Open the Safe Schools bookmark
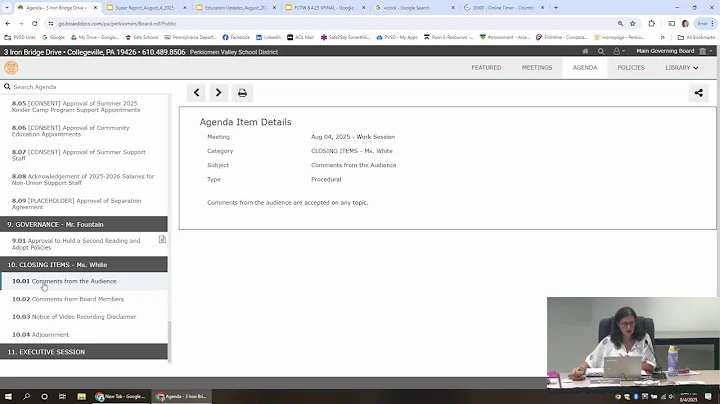The width and height of the screenshot is (720, 404). coord(141,37)
